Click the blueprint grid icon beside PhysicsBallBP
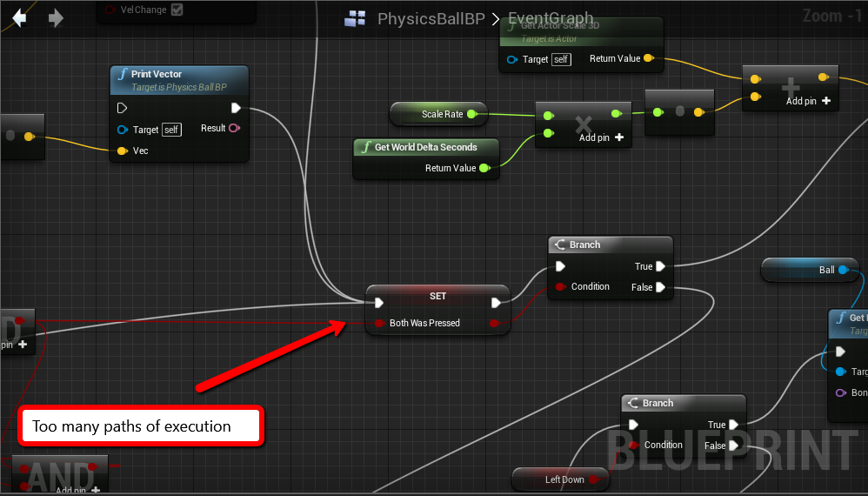The height and width of the screenshot is (496, 868). [x=355, y=18]
